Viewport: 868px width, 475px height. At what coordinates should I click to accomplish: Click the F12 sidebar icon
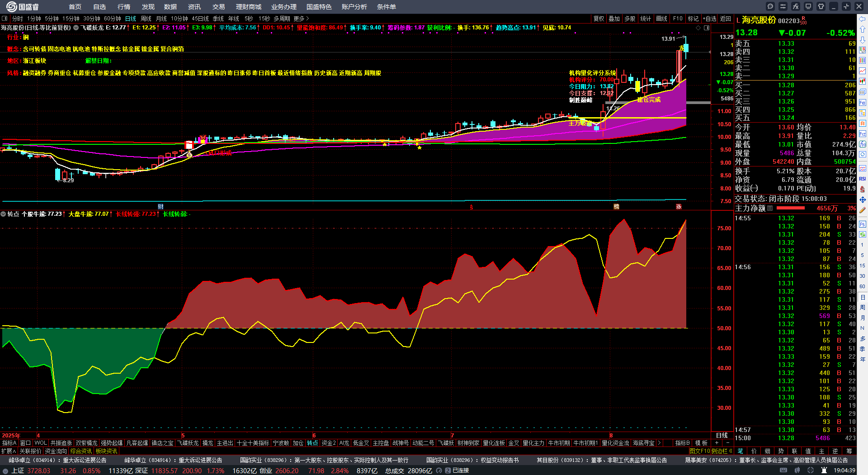coord(863,134)
